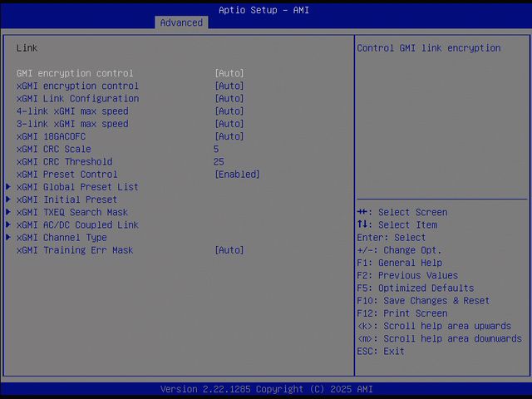The width and height of the screenshot is (532, 399).
Task: Select xGMI encryption control setting
Action: click(x=77, y=86)
